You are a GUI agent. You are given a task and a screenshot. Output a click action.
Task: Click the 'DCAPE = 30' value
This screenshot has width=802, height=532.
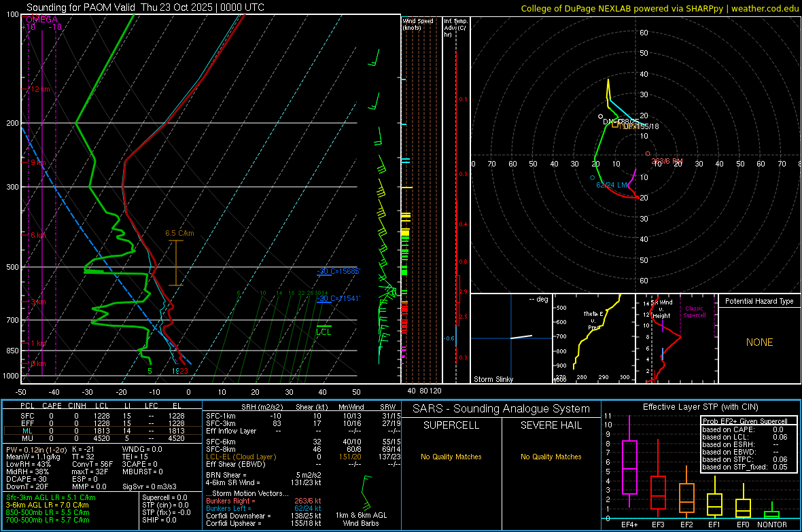tap(27, 479)
